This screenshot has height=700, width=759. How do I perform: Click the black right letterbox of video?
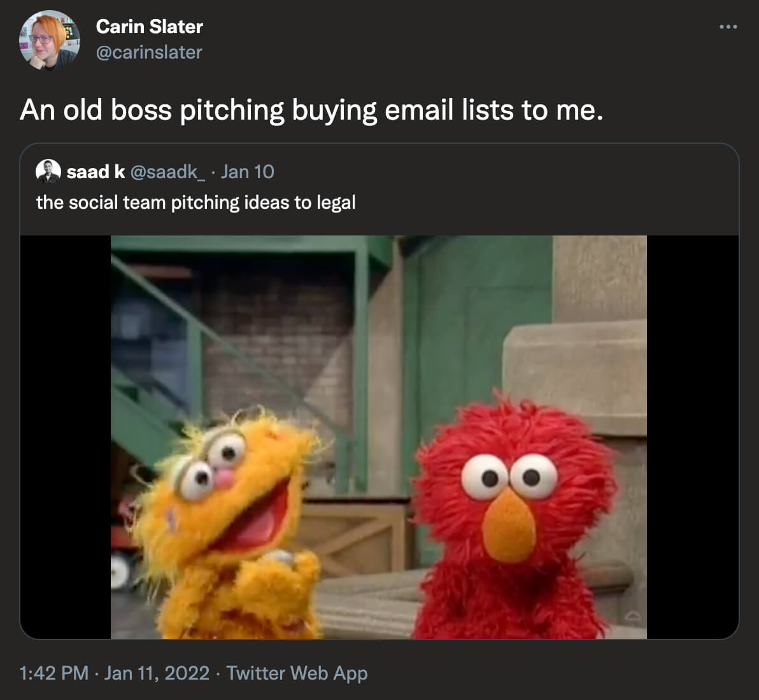pos(693,437)
